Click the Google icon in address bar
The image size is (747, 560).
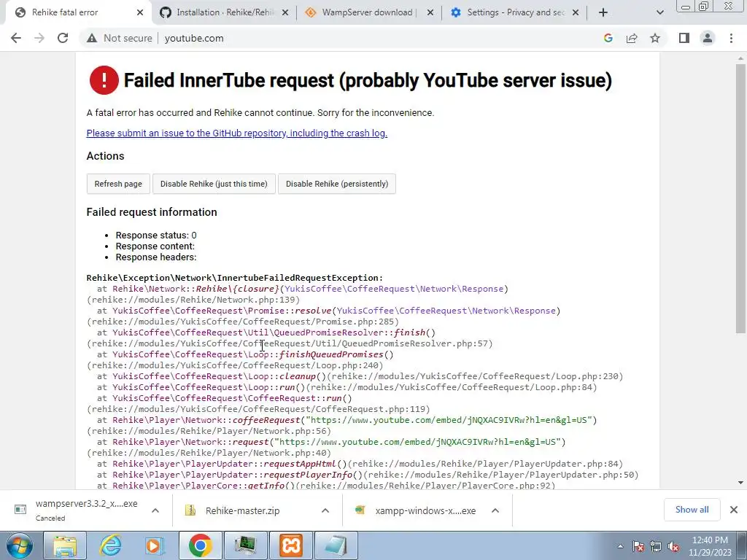[608, 38]
